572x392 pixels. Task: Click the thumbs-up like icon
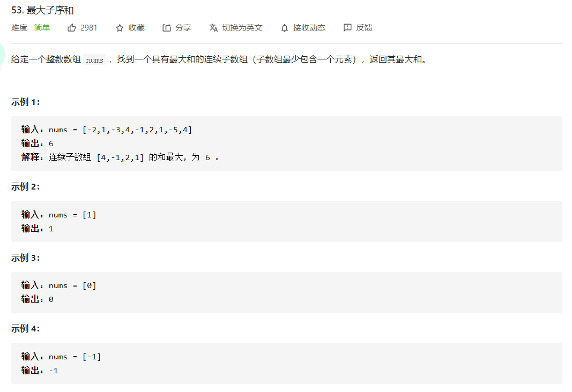[71, 27]
